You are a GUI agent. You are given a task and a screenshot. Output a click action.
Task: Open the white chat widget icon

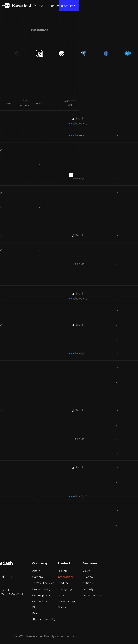[x=71, y=175]
